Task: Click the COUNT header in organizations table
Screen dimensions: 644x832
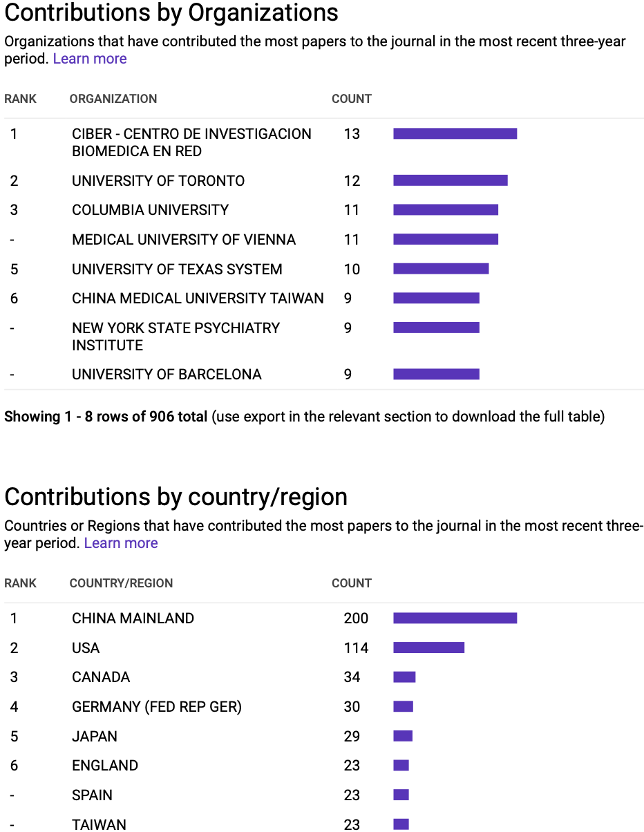Action: point(352,99)
